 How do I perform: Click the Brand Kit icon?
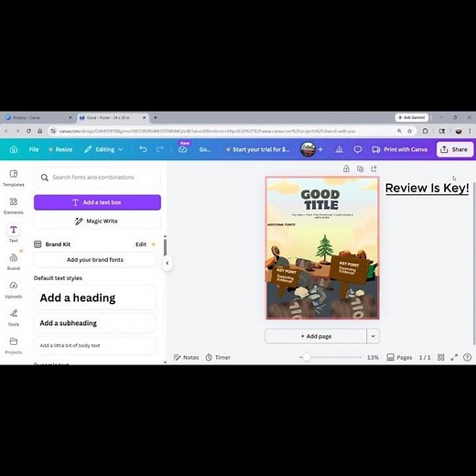pos(38,244)
